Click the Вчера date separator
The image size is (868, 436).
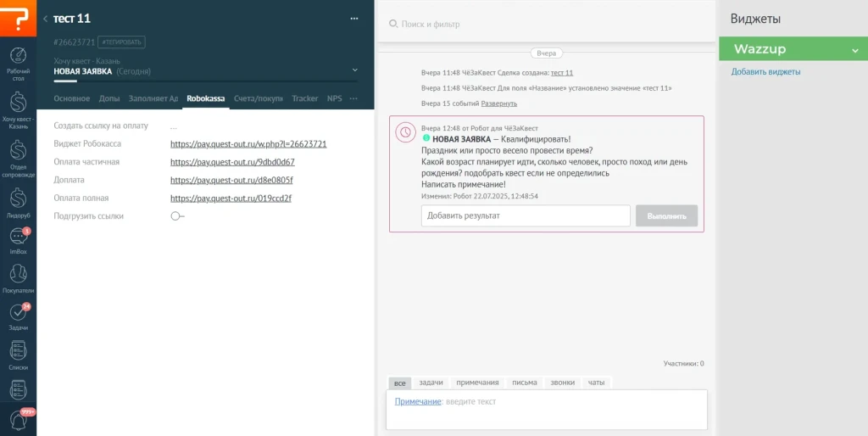pos(547,53)
